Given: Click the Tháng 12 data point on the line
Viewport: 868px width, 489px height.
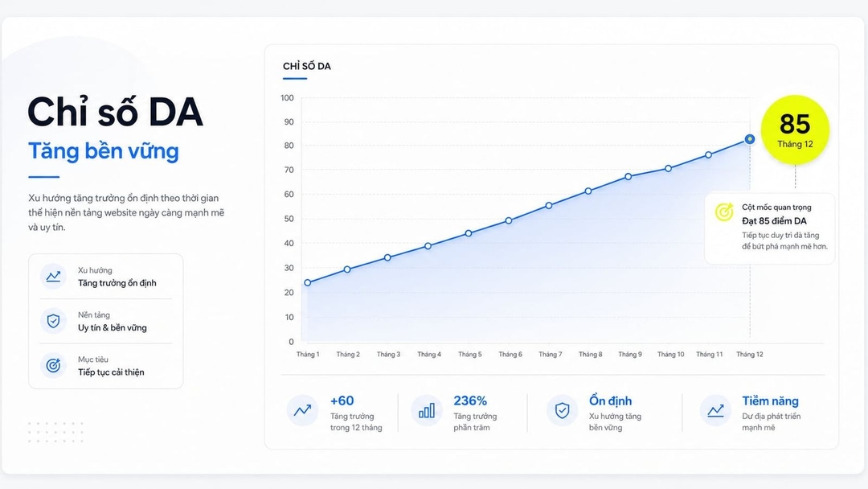Looking at the screenshot, I should [x=750, y=139].
